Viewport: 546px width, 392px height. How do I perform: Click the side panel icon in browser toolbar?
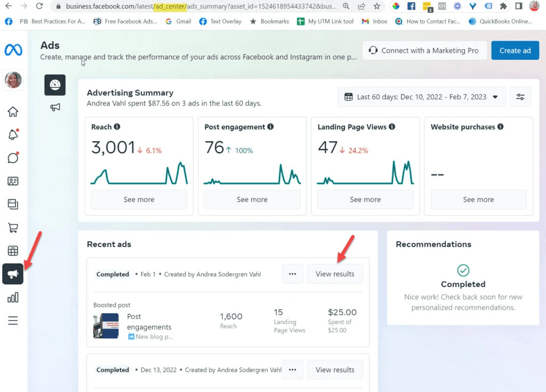(518, 6)
